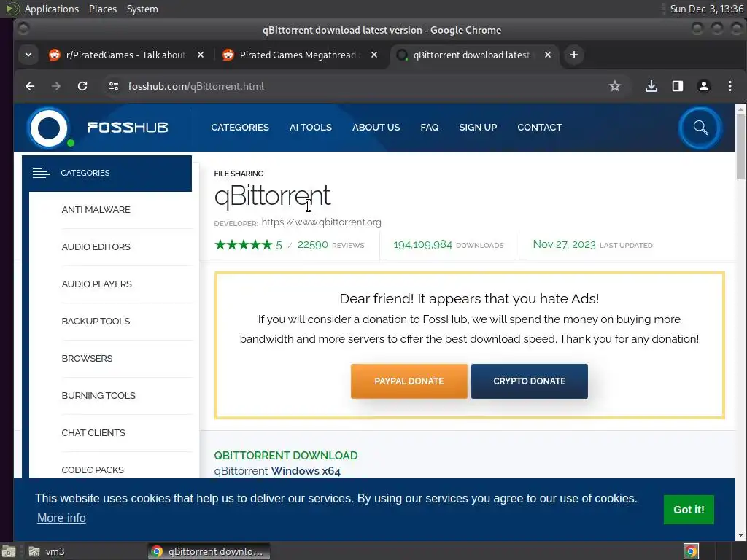Click the clock Sun Dec 3, 13:36
Image resolution: width=747 pixels, height=560 pixels.
pyautogui.click(x=706, y=9)
